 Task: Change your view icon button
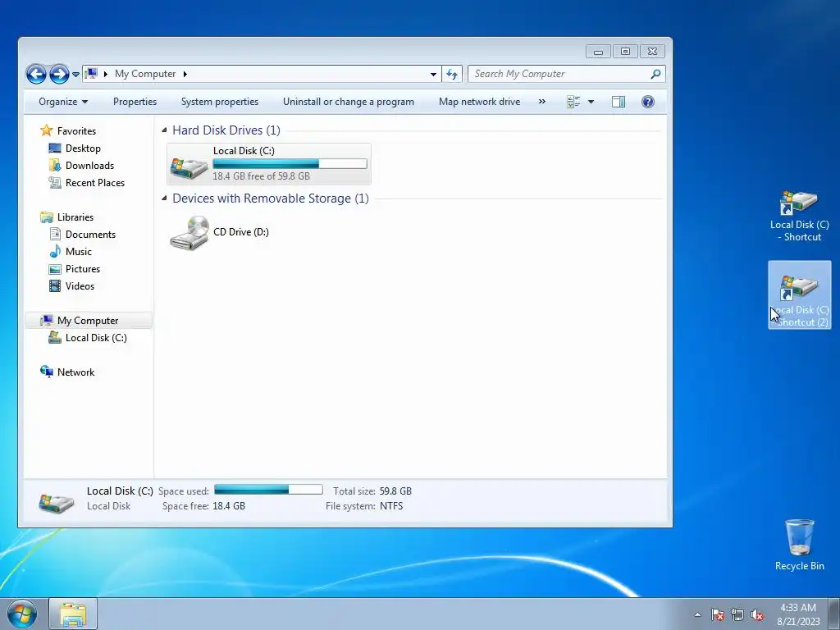(573, 102)
